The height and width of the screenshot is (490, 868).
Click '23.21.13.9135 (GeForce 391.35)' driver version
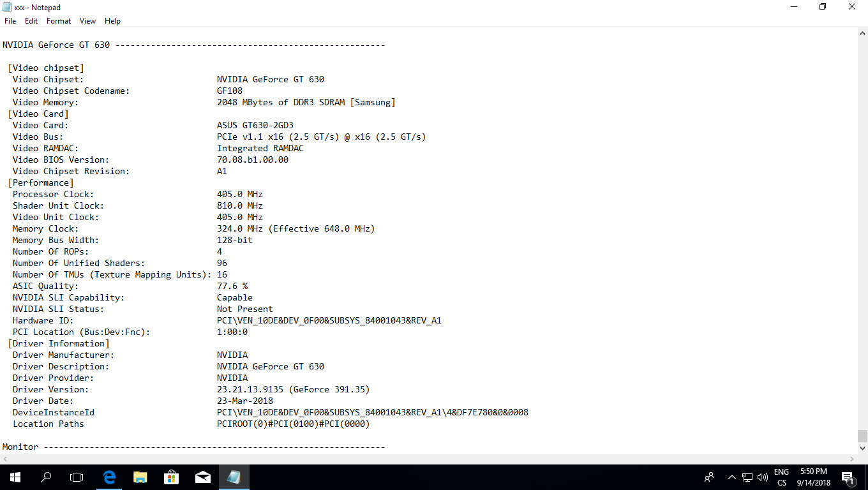coord(293,390)
